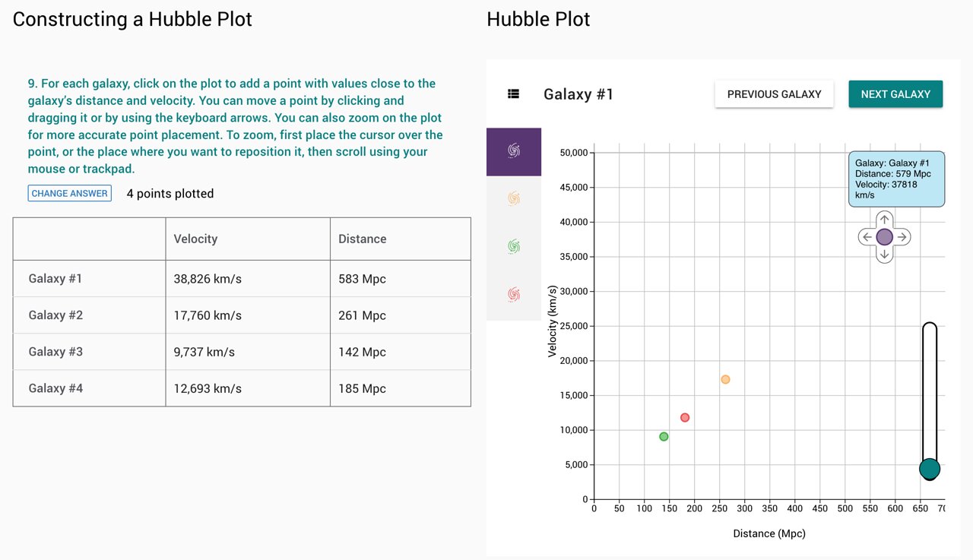973x560 pixels.
Task: Click the Galaxy #1 tooltip box
Action: pyautogui.click(x=896, y=179)
